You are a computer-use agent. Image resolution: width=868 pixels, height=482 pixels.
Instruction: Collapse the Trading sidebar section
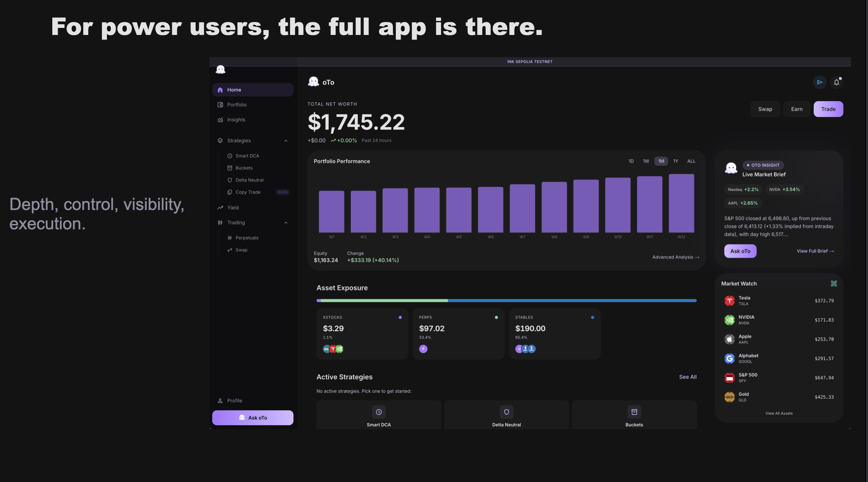point(286,223)
